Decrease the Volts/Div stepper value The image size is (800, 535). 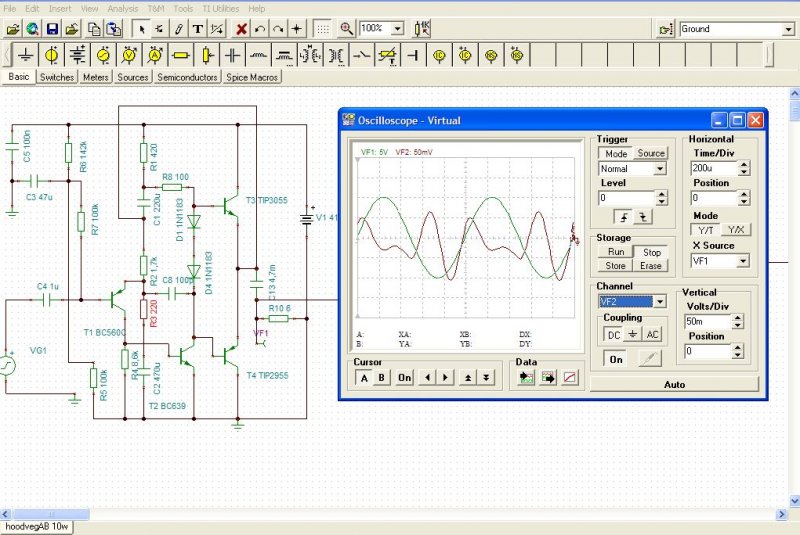coord(738,325)
